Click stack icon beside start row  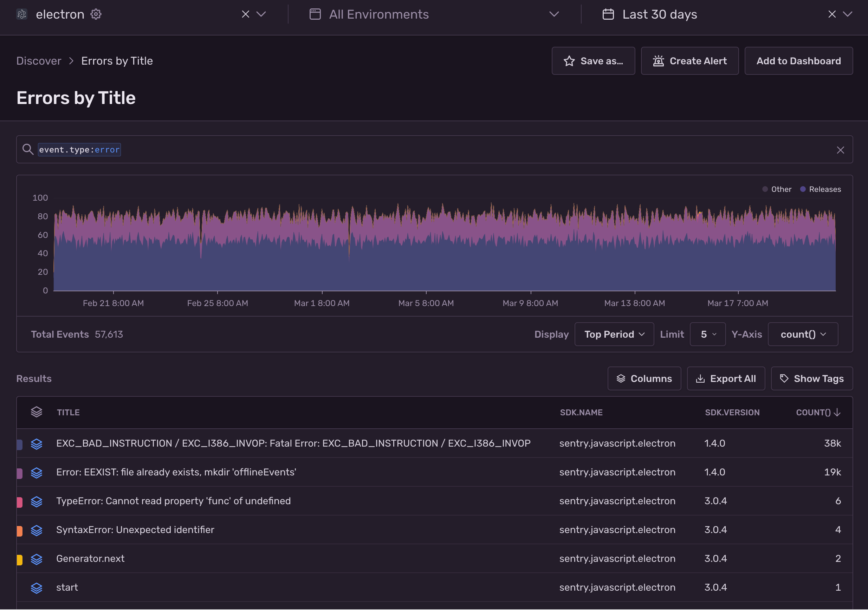(x=36, y=588)
